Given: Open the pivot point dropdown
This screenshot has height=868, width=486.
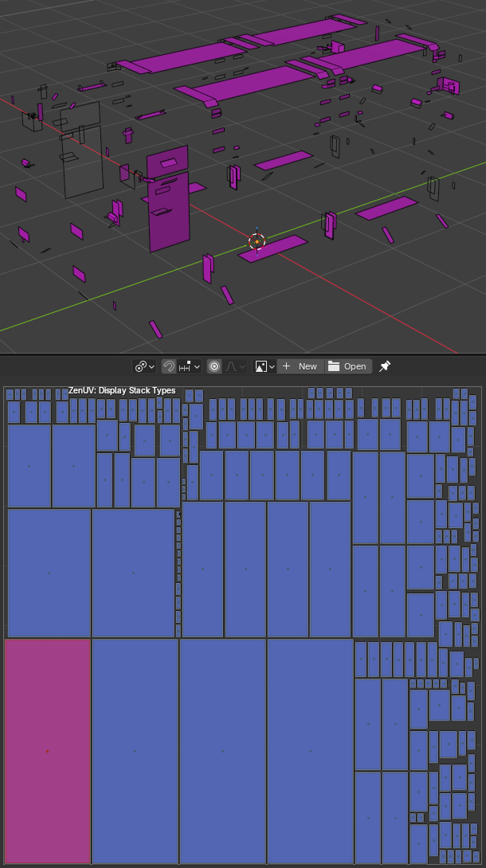Looking at the screenshot, I should tap(144, 366).
